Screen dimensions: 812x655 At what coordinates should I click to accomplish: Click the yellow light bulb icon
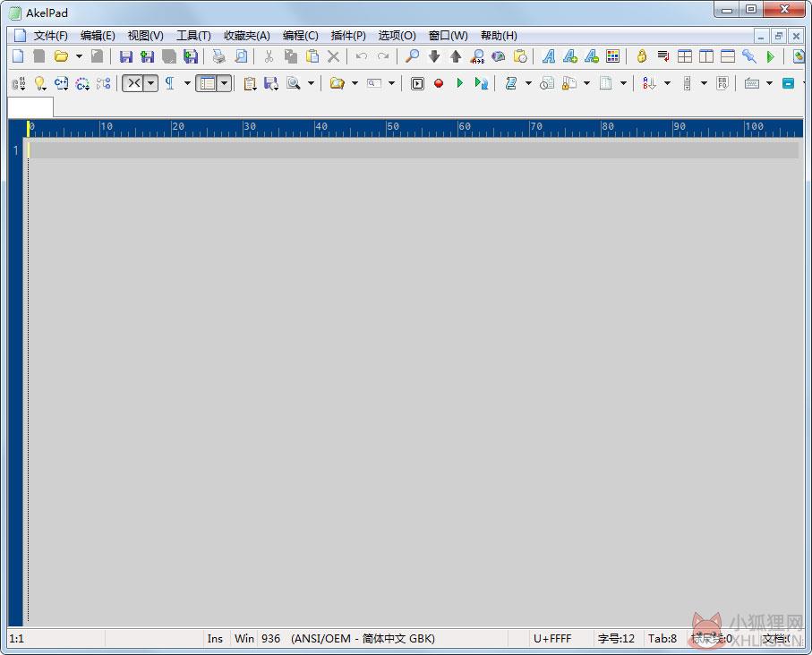[x=40, y=83]
